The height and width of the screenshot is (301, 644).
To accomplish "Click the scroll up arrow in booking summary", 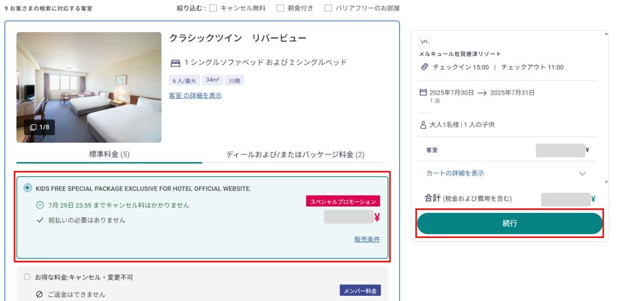I will (x=606, y=33).
